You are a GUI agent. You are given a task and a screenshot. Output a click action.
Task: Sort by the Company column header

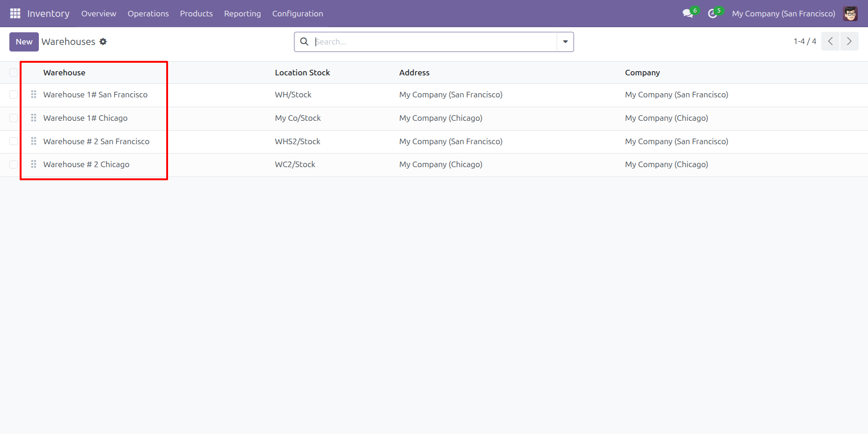tap(642, 73)
